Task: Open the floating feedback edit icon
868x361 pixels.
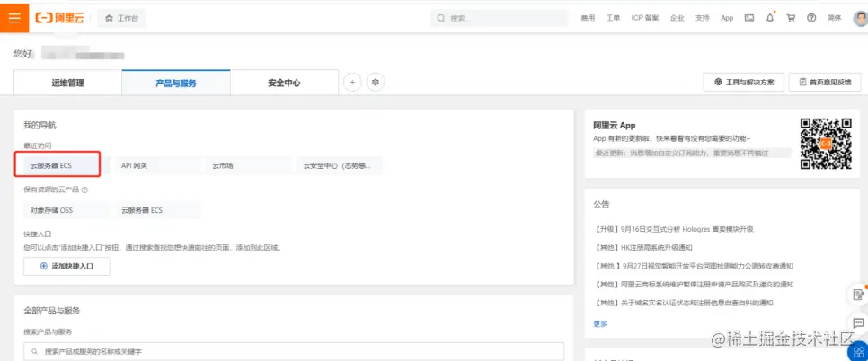Action: pos(859,295)
